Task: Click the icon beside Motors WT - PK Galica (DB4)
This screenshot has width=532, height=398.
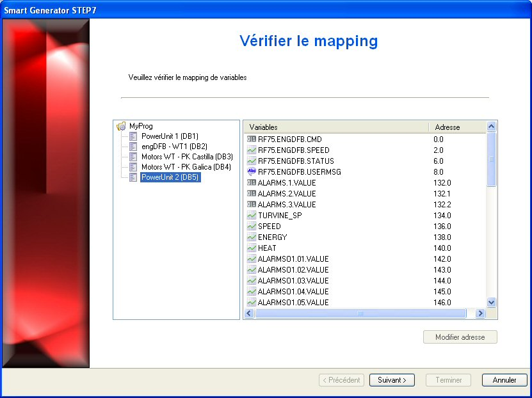Action: [133, 167]
